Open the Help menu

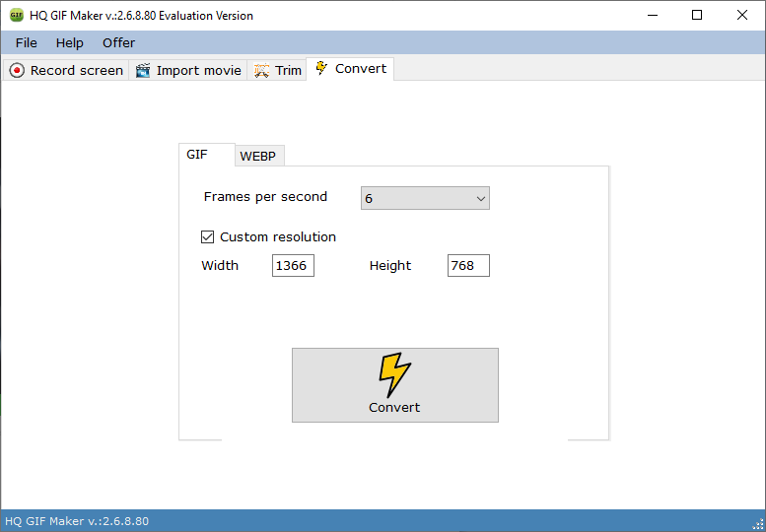pos(69,43)
